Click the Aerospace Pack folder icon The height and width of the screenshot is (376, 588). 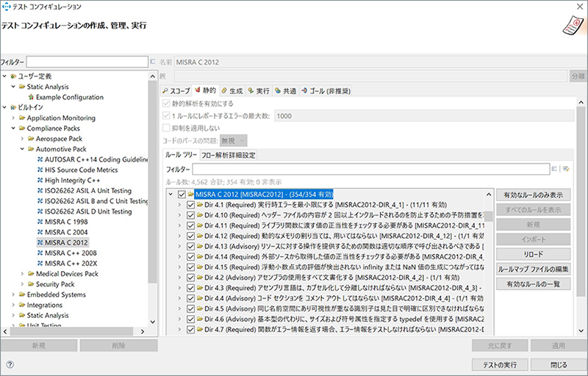31,139
